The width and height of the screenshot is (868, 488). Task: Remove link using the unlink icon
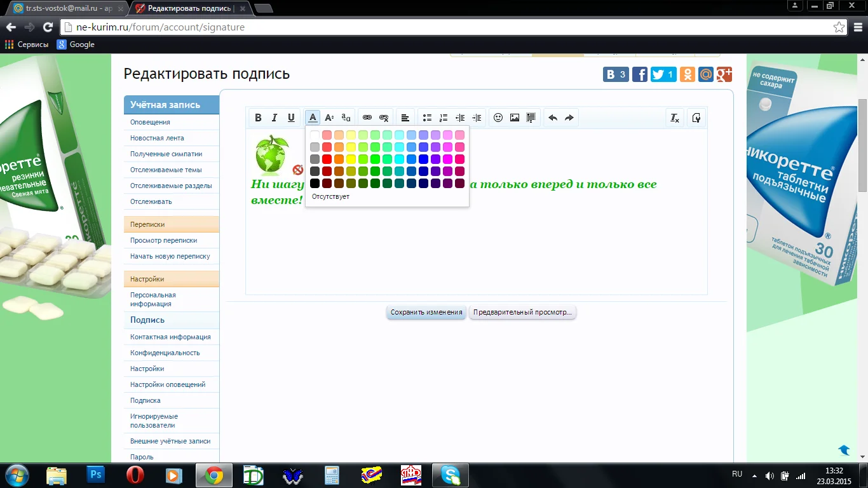coord(384,118)
